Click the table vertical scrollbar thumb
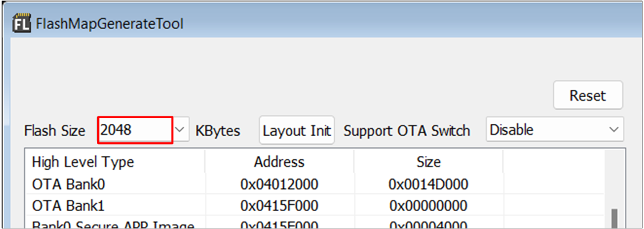The width and height of the screenshot is (644, 229). [x=614, y=218]
